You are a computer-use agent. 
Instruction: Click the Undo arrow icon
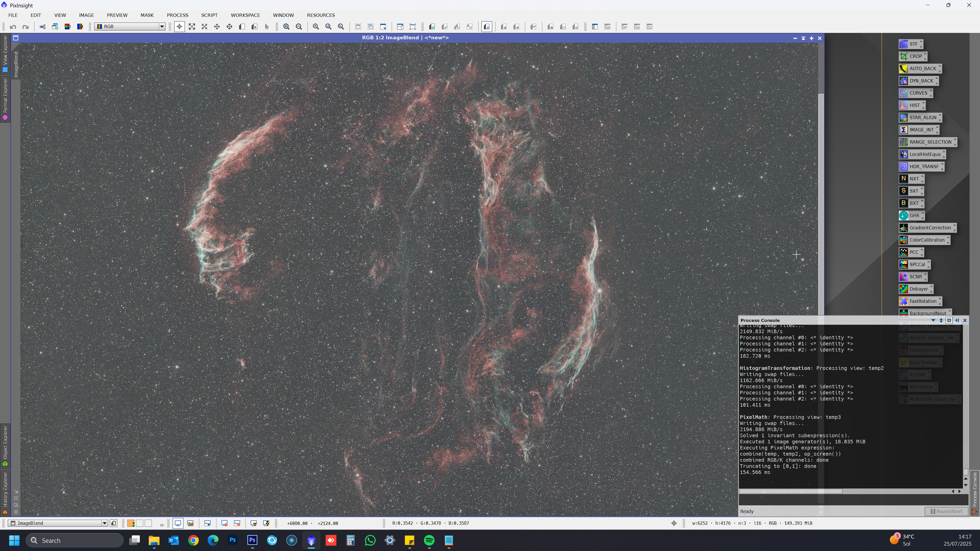(13, 27)
